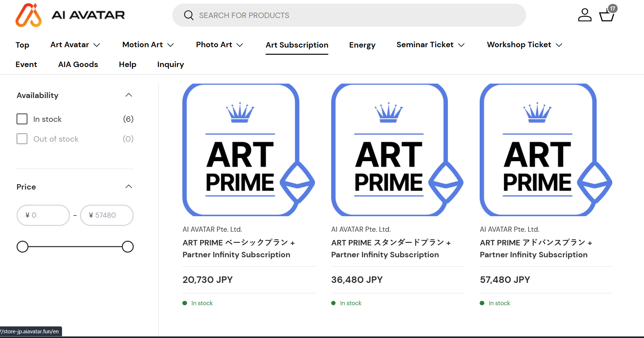644x338 pixels.
Task: Click the price range slider track
Action: [75, 247]
